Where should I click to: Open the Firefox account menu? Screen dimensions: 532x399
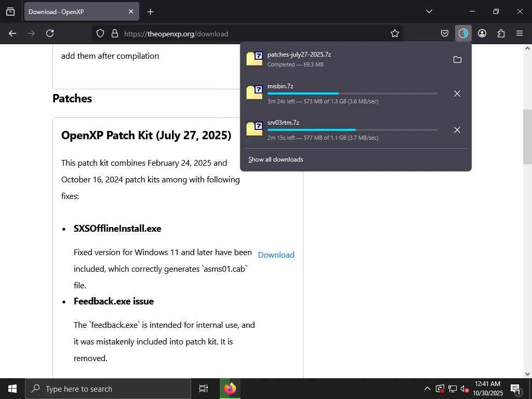coord(482,33)
